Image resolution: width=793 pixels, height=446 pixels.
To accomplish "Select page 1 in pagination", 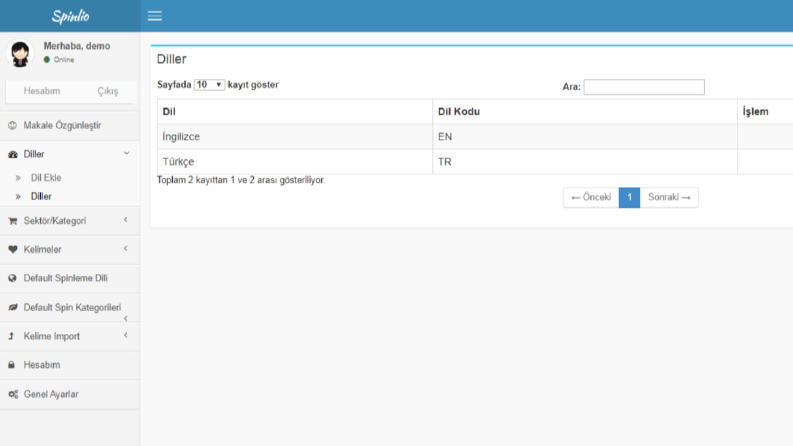I will click(629, 197).
